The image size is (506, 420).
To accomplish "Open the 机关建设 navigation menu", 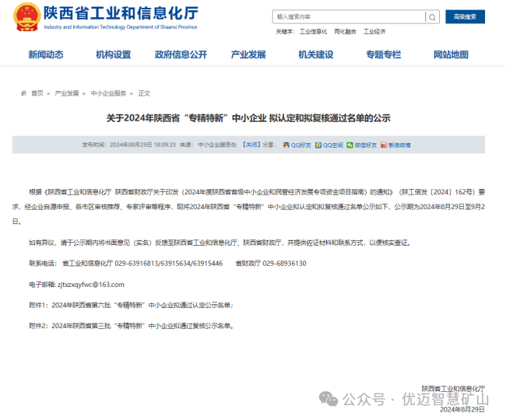I will (x=315, y=54).
